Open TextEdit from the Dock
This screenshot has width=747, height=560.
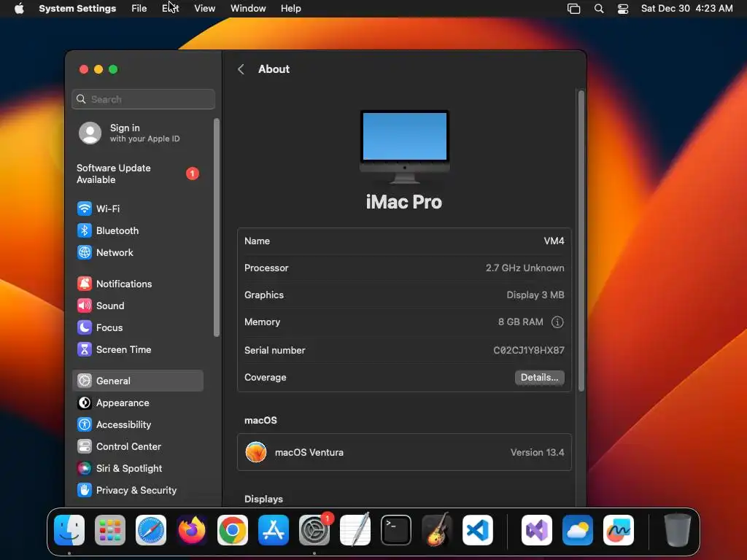(355, 530)
